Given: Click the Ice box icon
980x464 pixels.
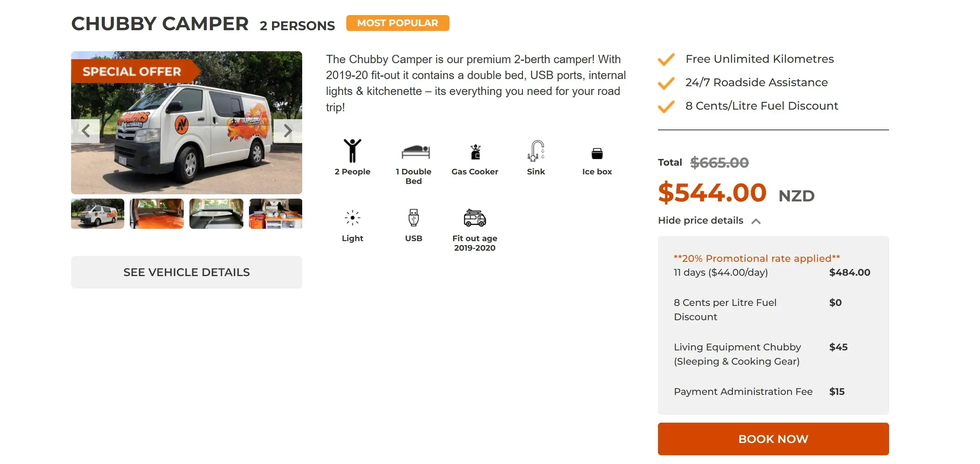Looking at the screenshot, I should click(x=597, y=153).
